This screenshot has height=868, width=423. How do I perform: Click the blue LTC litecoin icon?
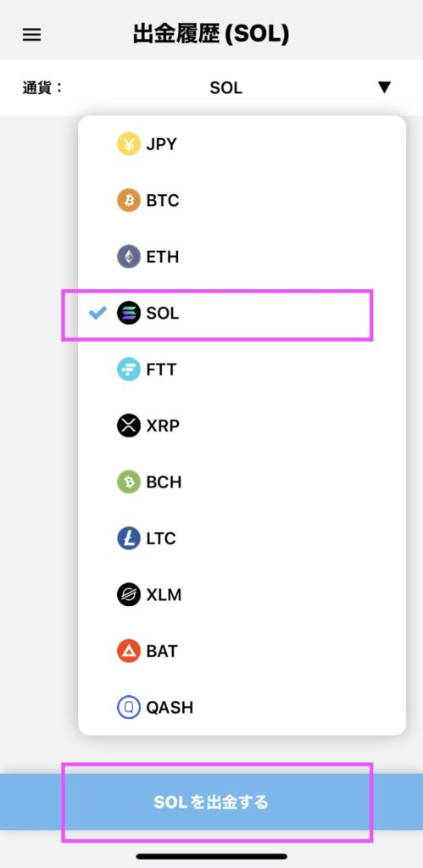(129, 538)
